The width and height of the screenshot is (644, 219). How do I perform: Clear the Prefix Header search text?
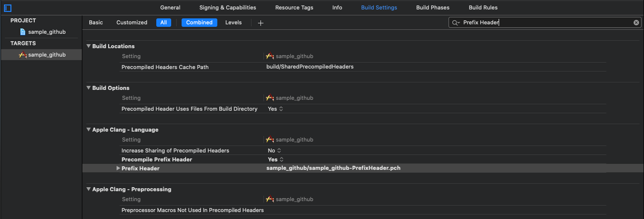tap(636, 22)
